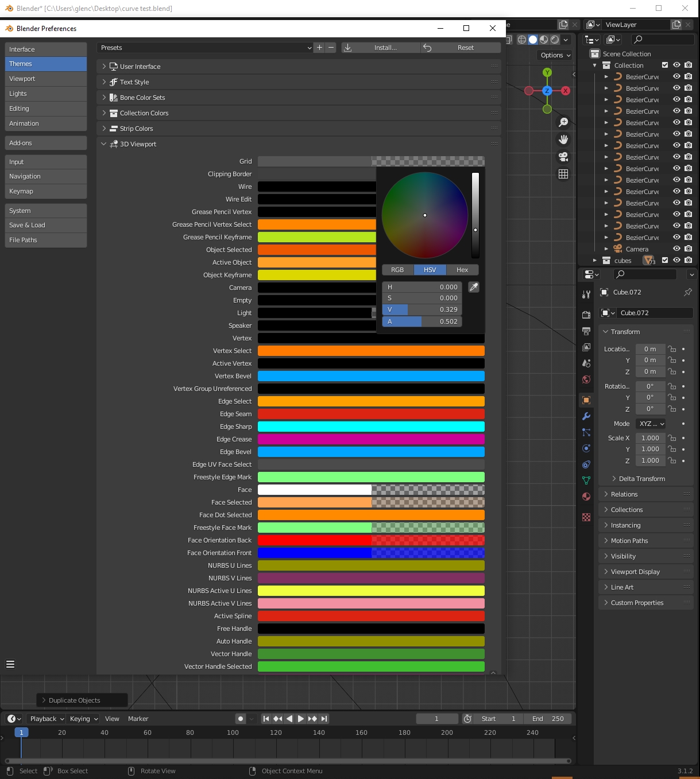
Task: Lock the Location X value
Action: click(672, 349)
